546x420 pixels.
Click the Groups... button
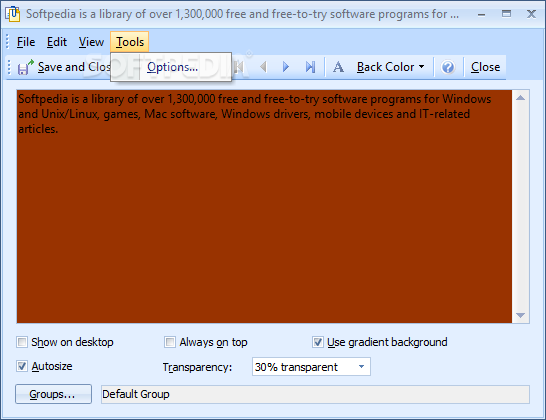53,394
